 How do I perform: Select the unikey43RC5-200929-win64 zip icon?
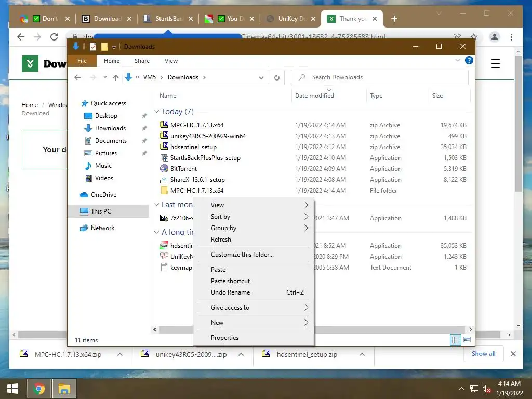pos(164,136)
